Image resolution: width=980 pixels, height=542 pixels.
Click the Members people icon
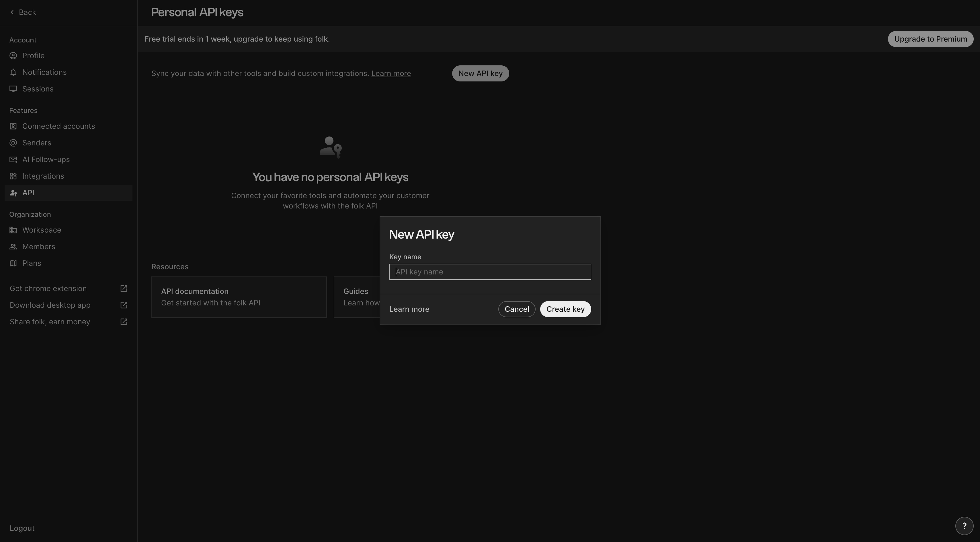click(13, 247)
